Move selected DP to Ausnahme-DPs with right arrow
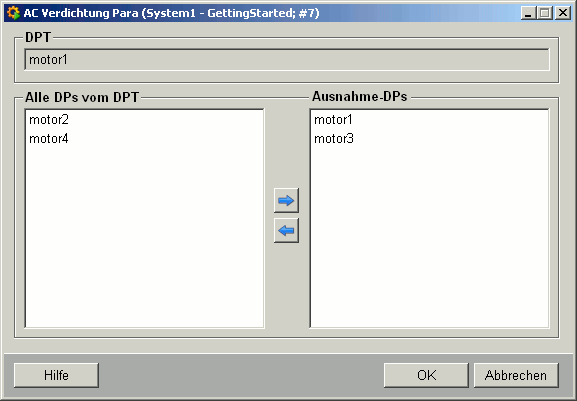 tap(286, 200)
